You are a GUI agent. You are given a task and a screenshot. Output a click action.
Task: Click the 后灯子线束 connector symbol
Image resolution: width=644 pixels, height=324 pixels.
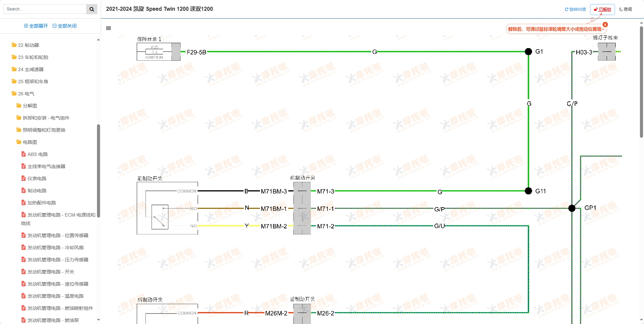point(607,52)
